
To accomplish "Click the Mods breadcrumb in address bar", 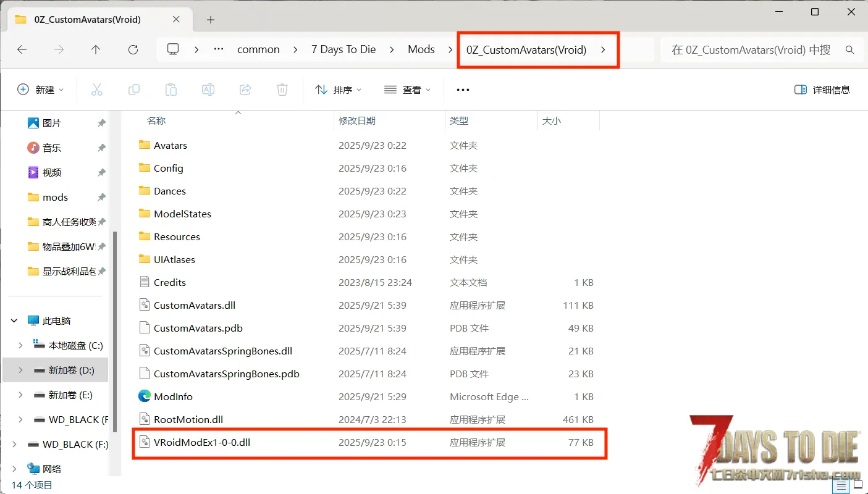I will pos(421,49).
